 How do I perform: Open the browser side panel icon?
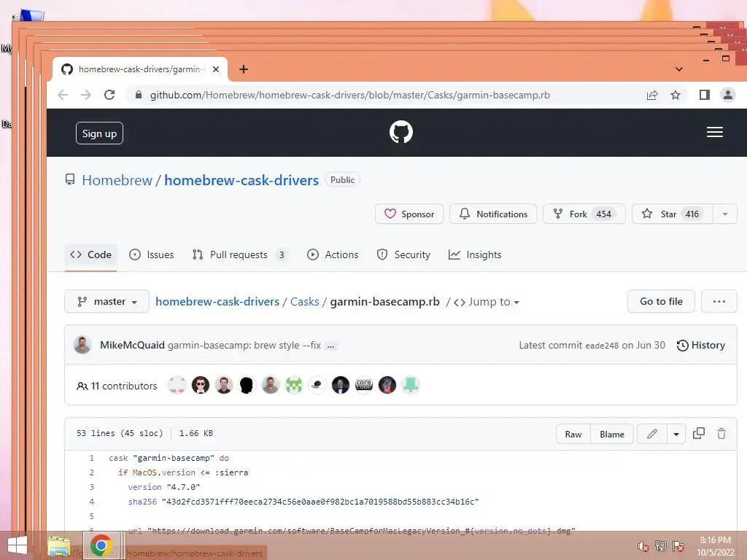tap(704, 95)
